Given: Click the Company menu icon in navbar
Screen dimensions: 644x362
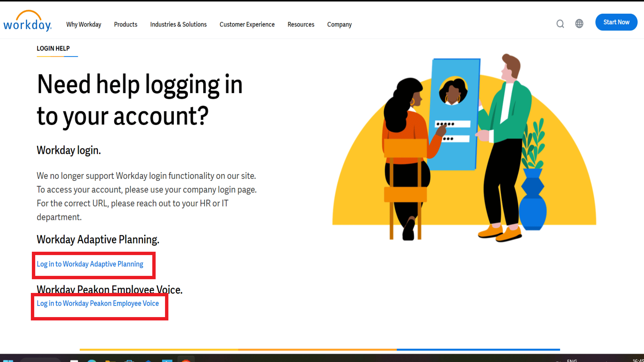Looking at the screenshot, I should pyautogui.click(x=339, y=24).
